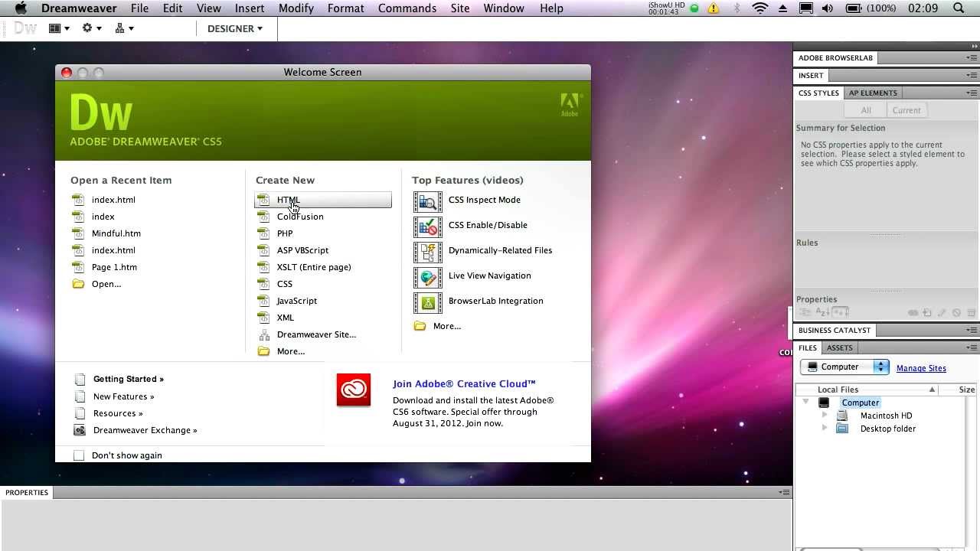Open the recent item Mindful.htm
Image resolution: width=980 pixels, height=551 pixels.
[x=116, y=233]
